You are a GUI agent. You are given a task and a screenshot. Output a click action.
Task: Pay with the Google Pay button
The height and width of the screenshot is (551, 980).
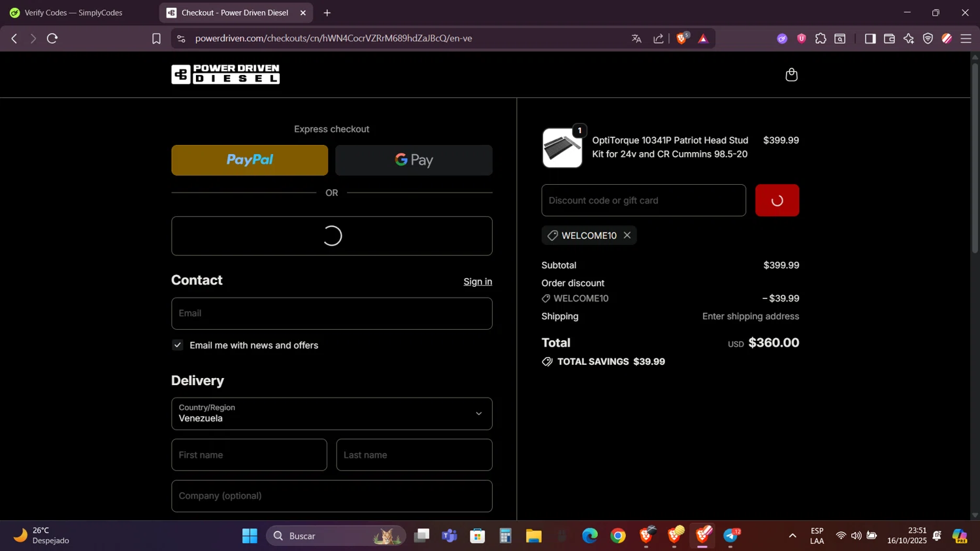(x=414, y=160)
